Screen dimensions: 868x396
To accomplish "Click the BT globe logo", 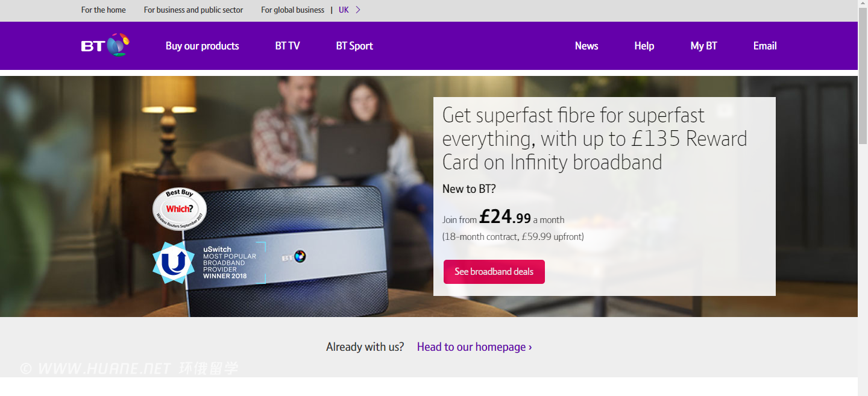I will pos(105,45).
